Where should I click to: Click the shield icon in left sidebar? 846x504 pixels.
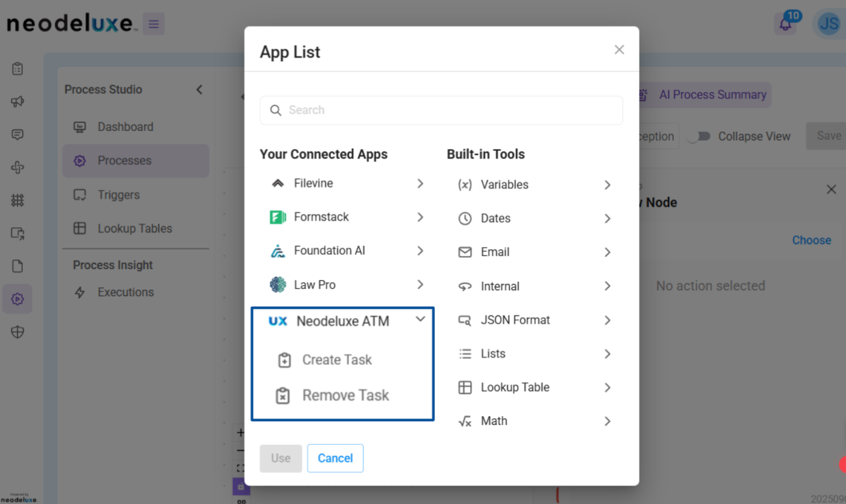18,332
